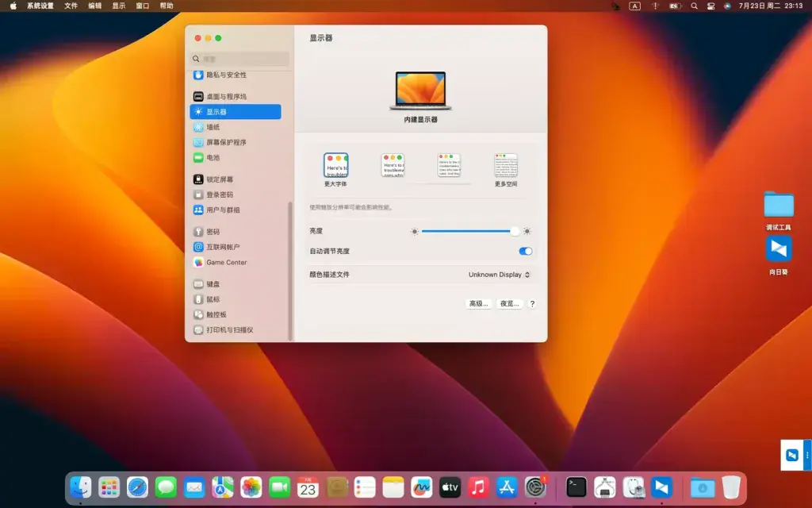Open the 显示 menu

tap(119, 6)
